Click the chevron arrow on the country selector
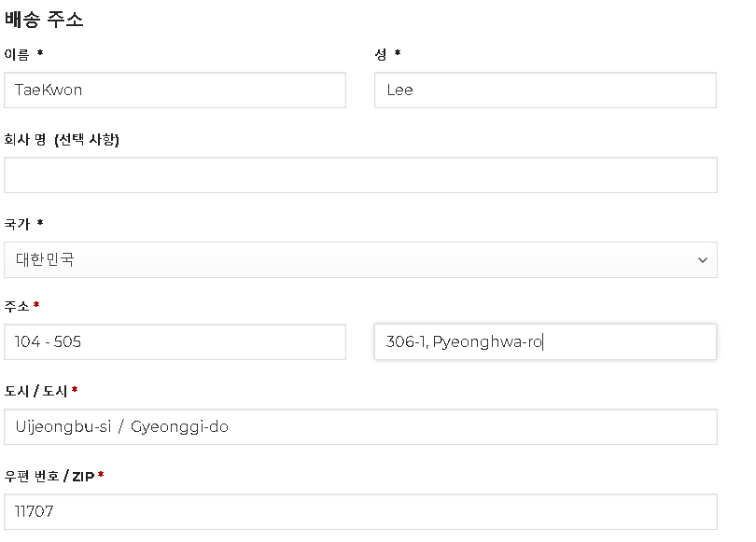756x542 pixels. (703, 260)
